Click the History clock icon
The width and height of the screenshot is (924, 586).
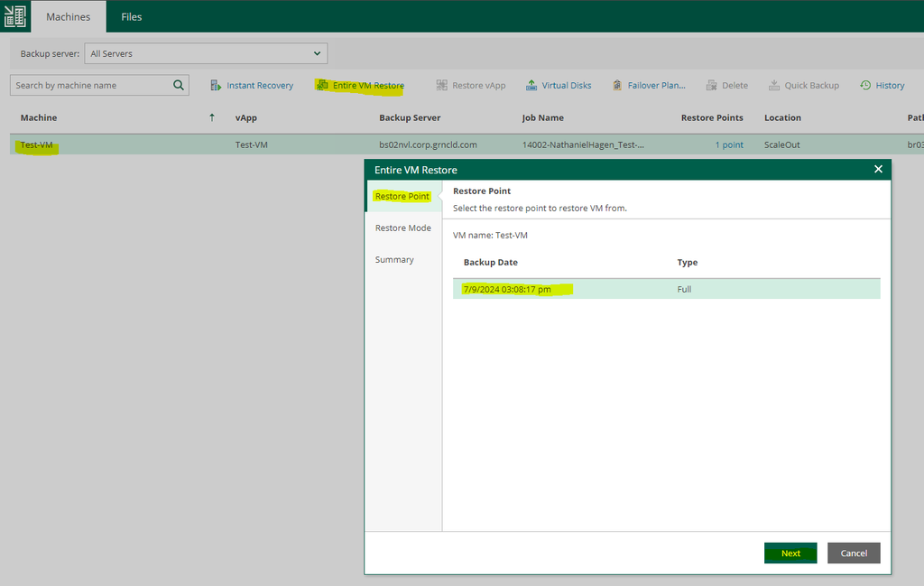point(865,86)
